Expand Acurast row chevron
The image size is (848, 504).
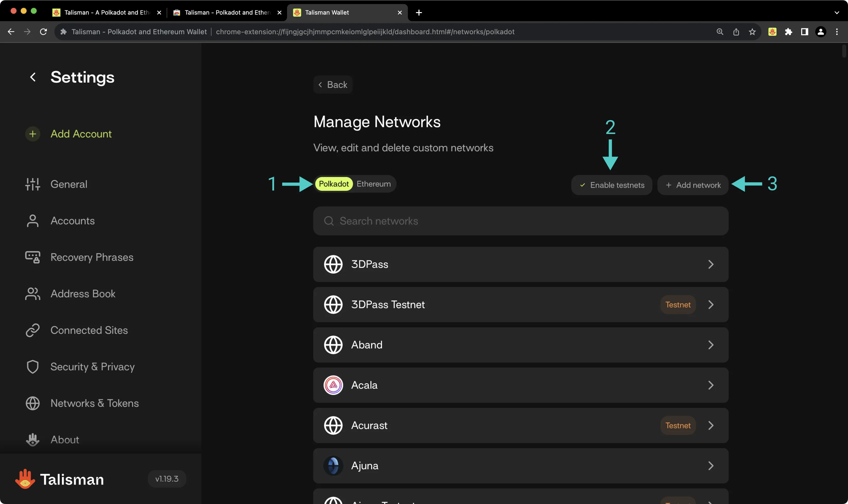[x=711, y=425]
